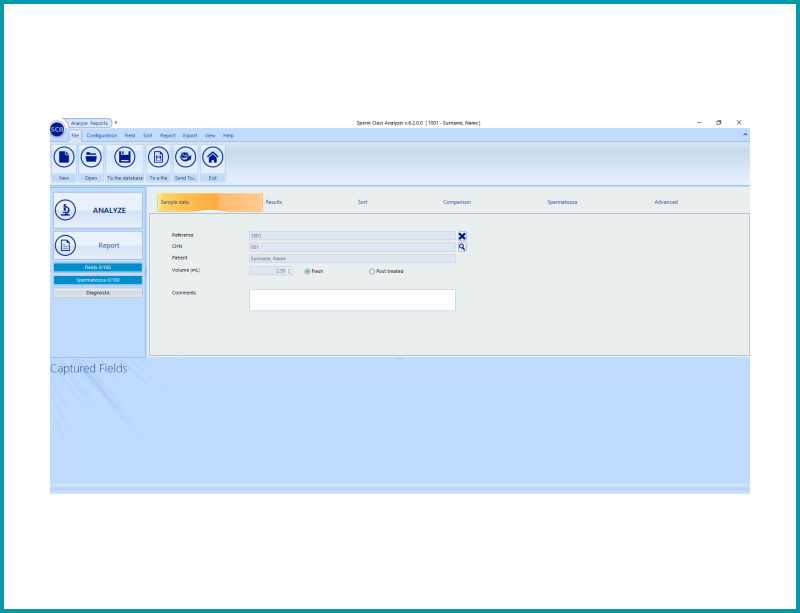The width and height of the screenshot is (800, 613).
Task: Collapse the ribbon with the chevron
Action: pyautogui.click(x=745, y=135)
